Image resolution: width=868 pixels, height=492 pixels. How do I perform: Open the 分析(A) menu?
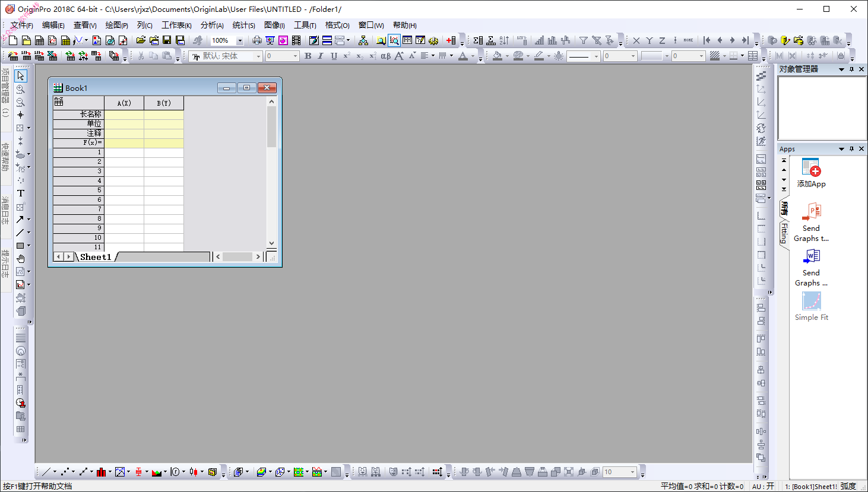point(212,25)
